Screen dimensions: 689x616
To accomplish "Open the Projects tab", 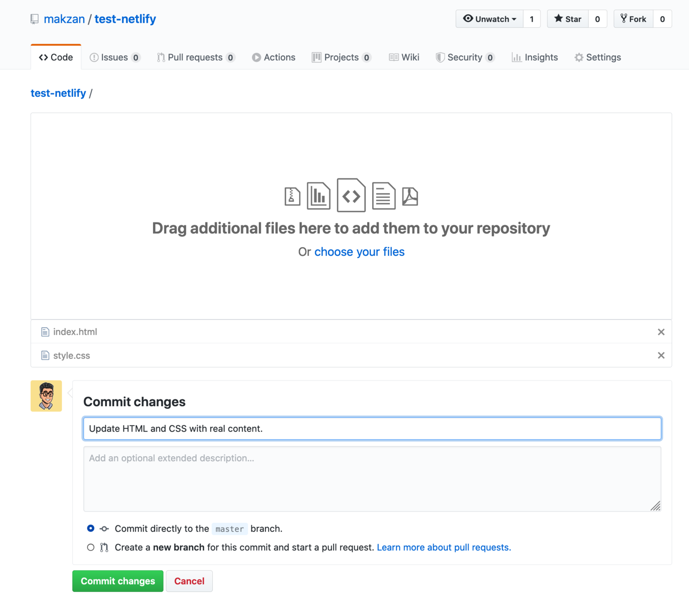I will click(x=342, y=57).
